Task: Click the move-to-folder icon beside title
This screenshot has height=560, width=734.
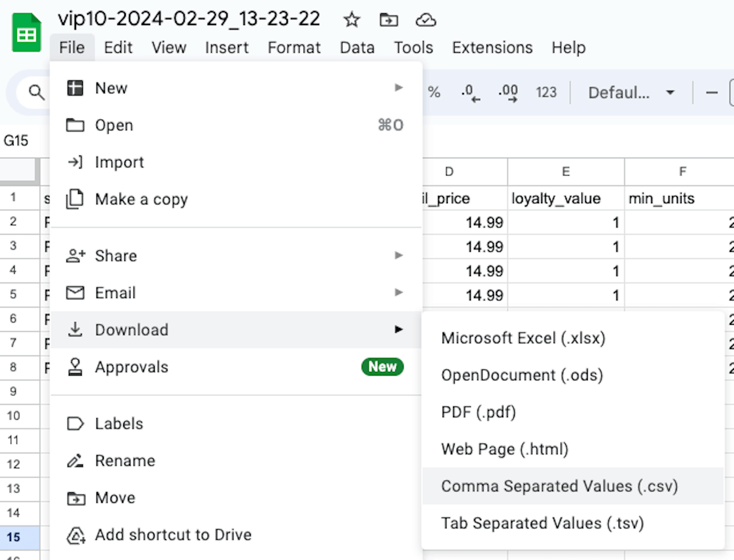Action: (388, 20)
